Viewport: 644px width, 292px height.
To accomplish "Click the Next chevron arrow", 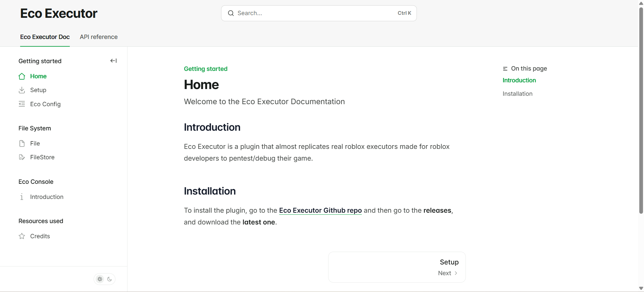I will click(456, 273).
